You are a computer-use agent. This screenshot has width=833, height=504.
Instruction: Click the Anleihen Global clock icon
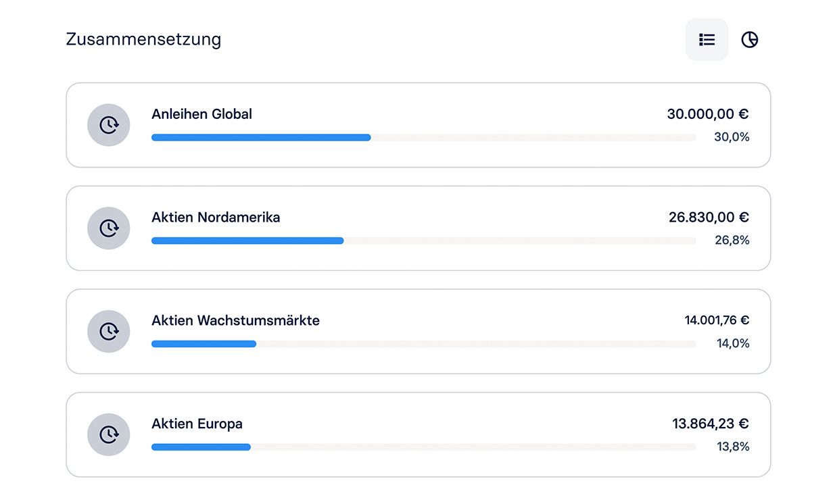[x=108, y=125]
